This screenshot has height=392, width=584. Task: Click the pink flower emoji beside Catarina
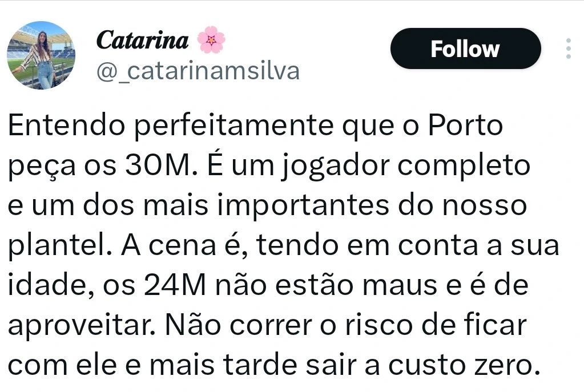coord(211,41)
